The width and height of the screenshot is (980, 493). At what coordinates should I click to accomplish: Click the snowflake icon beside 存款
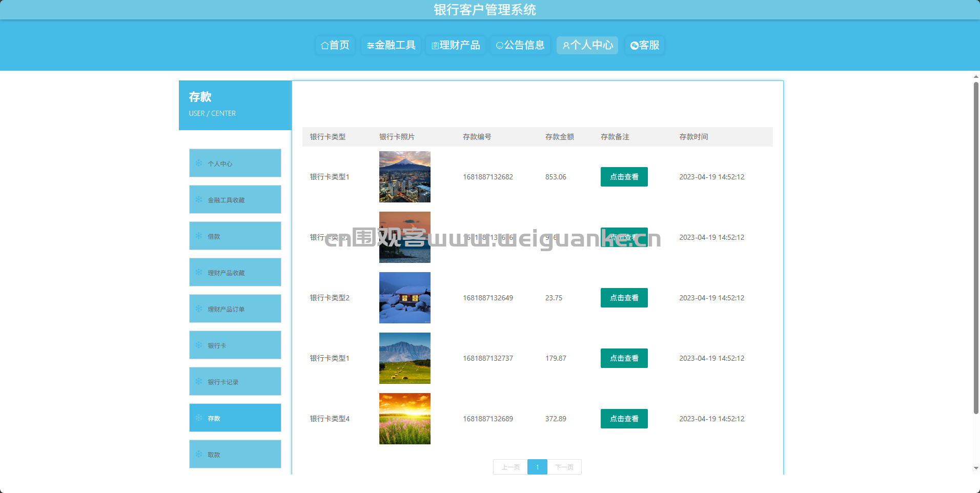pos(199,418)
